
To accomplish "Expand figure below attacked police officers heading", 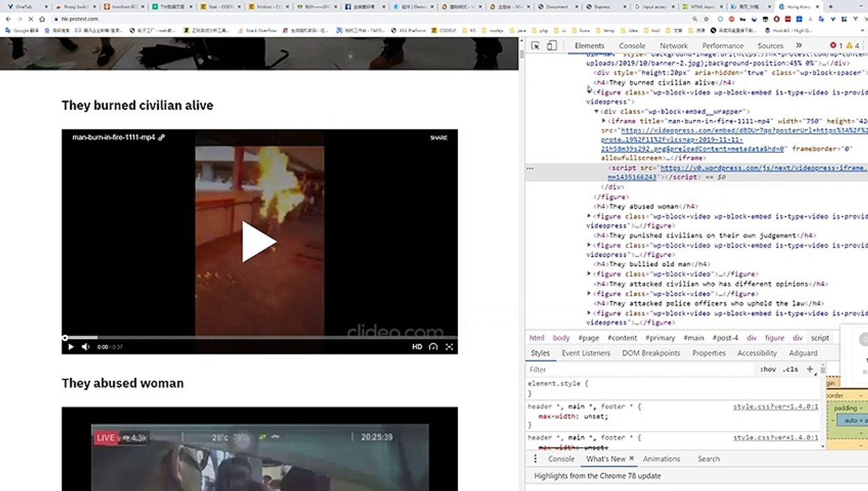I will pyautogui.click(x=590, y=313).
